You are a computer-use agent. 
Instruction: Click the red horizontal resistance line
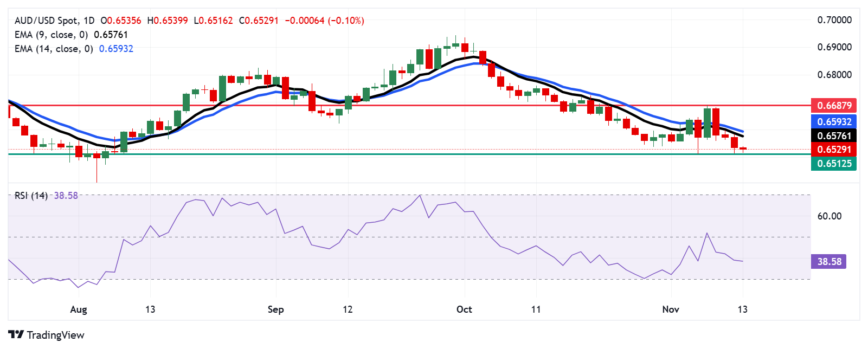(434, 106)
